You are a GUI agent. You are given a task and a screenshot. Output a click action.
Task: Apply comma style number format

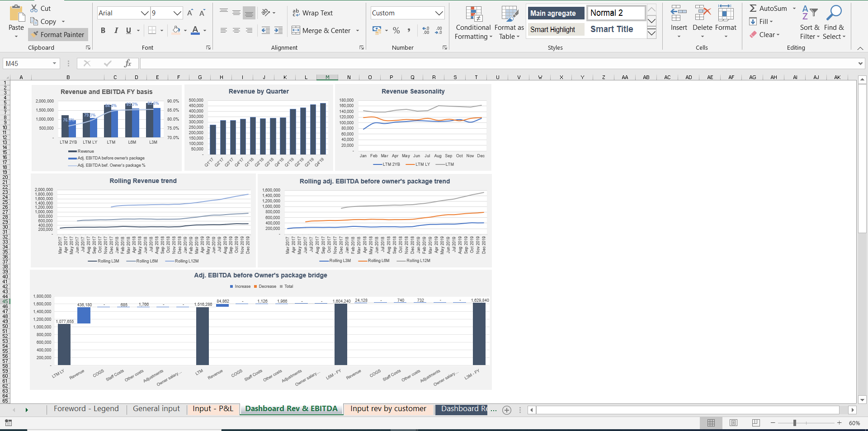point(409,30)
